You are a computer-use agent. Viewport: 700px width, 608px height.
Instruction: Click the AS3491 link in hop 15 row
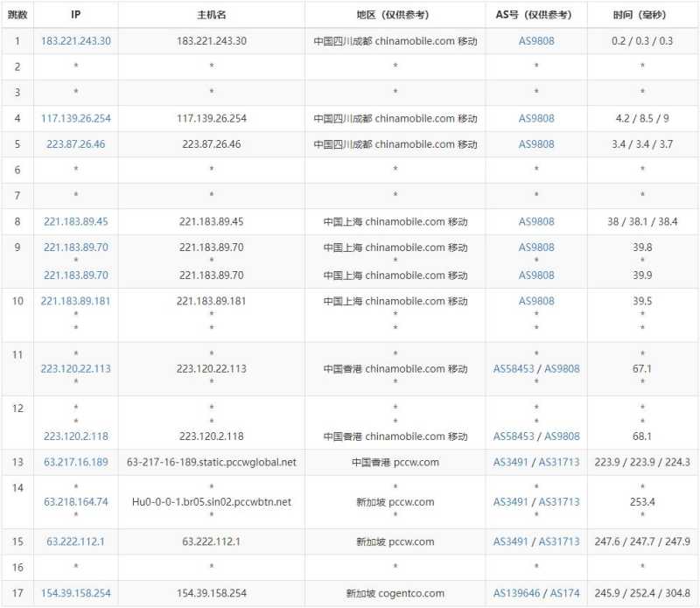point(511,542)
